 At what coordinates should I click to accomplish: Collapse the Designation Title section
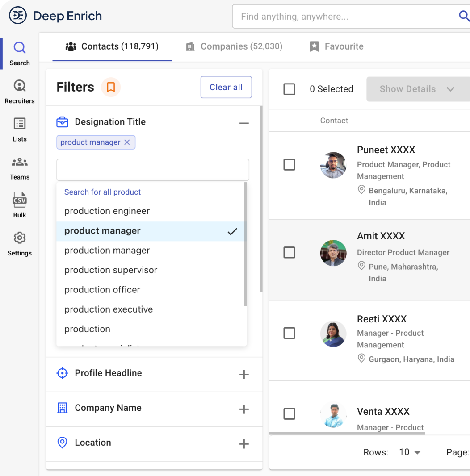click(244, 123)
